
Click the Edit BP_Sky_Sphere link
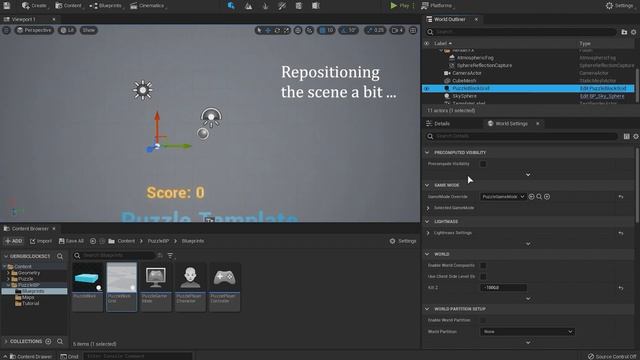tap(602, 96)
